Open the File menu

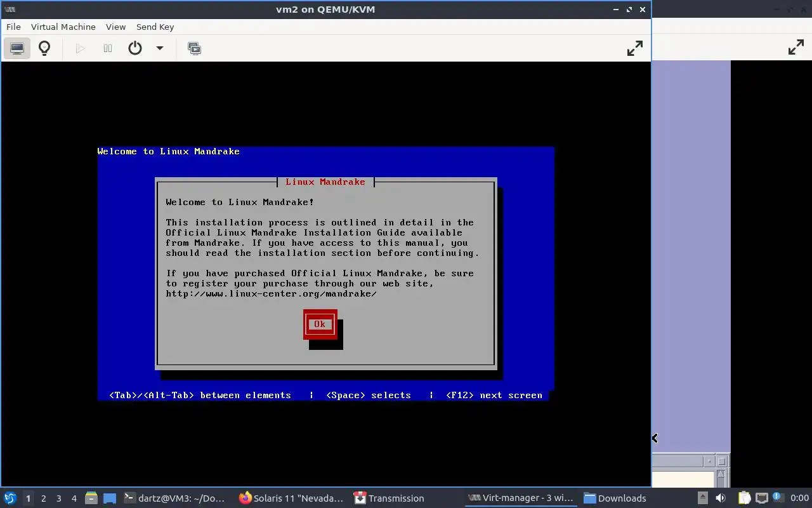(13, 27)
